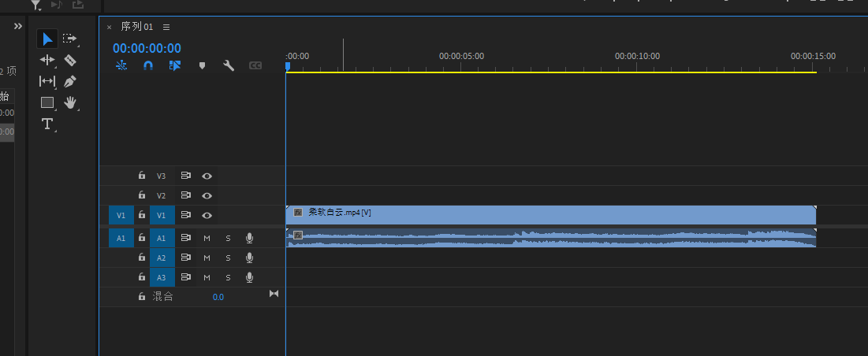Switch to the 序列01 sequence tab
Image resolution: width=868 pixels, height=356 pixels.
136,27
